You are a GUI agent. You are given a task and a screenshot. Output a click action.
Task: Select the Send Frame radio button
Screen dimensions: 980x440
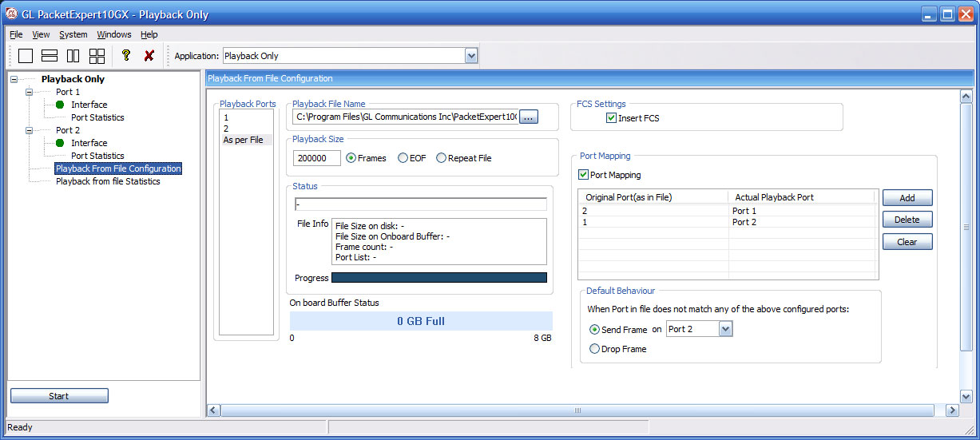pos(594,329)
